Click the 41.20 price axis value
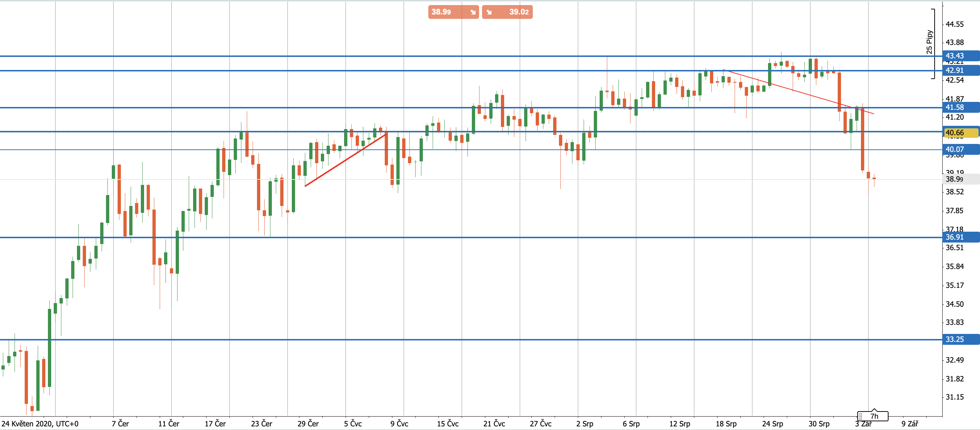The height and width of the screenshot is (430, 980). pos(955,117)
